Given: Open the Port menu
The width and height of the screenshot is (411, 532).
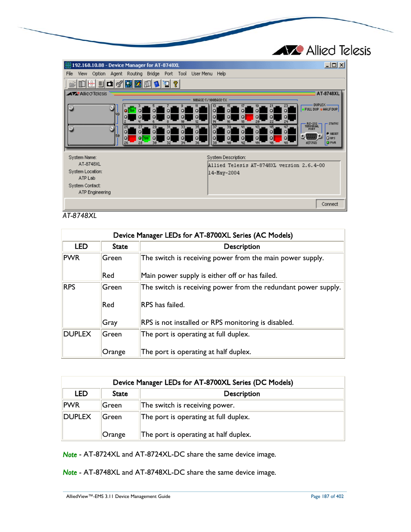Looking at the screenshot, I should (x=168, y=74).
